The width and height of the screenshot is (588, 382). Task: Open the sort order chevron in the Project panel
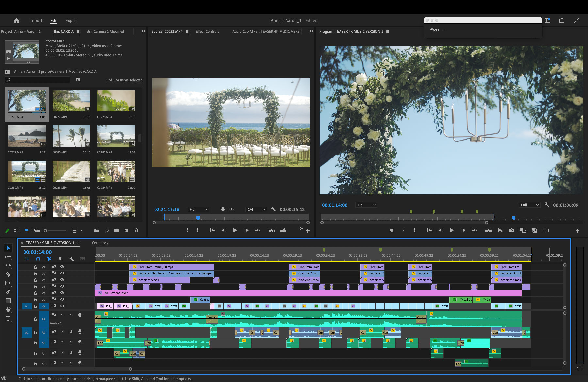coord(82,230)
